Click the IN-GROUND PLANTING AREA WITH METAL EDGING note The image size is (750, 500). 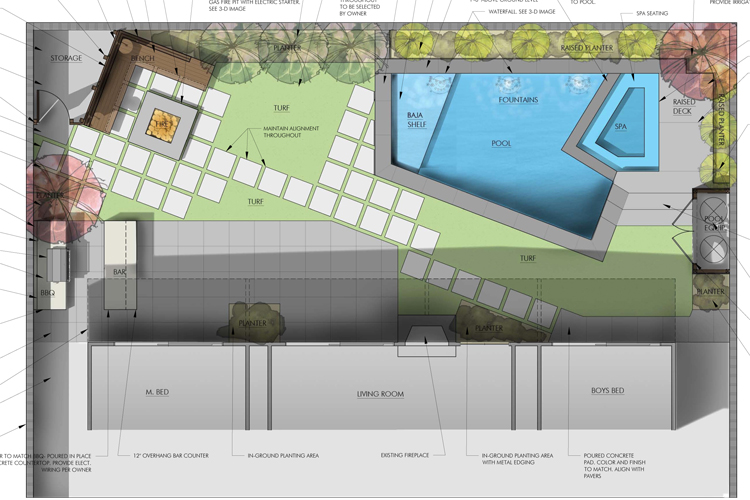[517, 459]
